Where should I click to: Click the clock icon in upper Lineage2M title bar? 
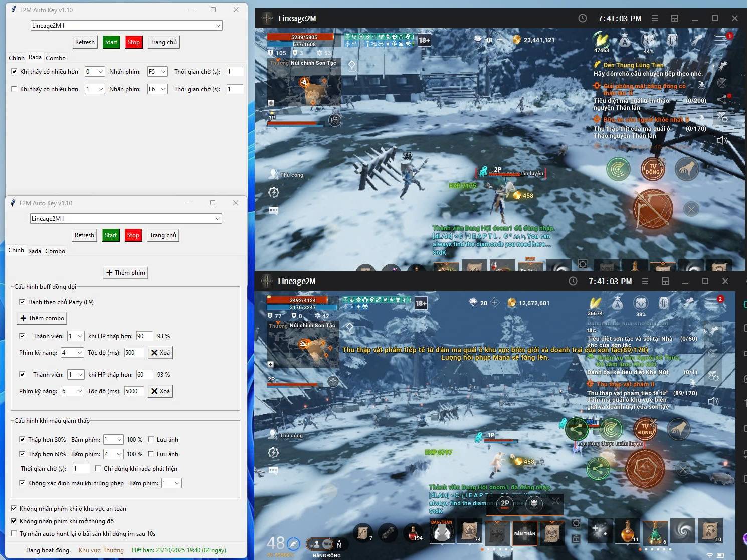point(582,18)
